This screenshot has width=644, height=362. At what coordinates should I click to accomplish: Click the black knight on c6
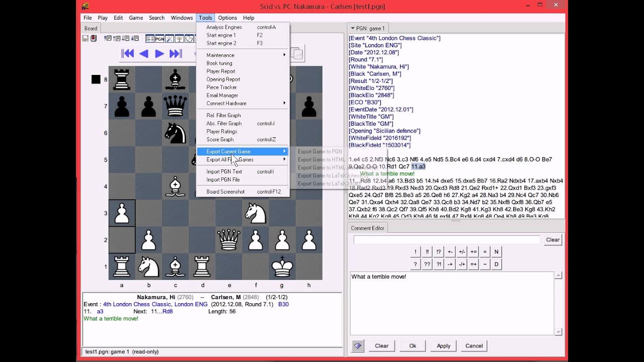pyautogui.click(x=175, y=133)
